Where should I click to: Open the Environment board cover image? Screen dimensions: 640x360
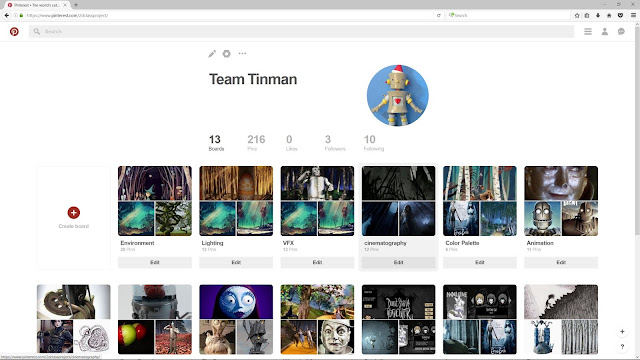point(155,183)
